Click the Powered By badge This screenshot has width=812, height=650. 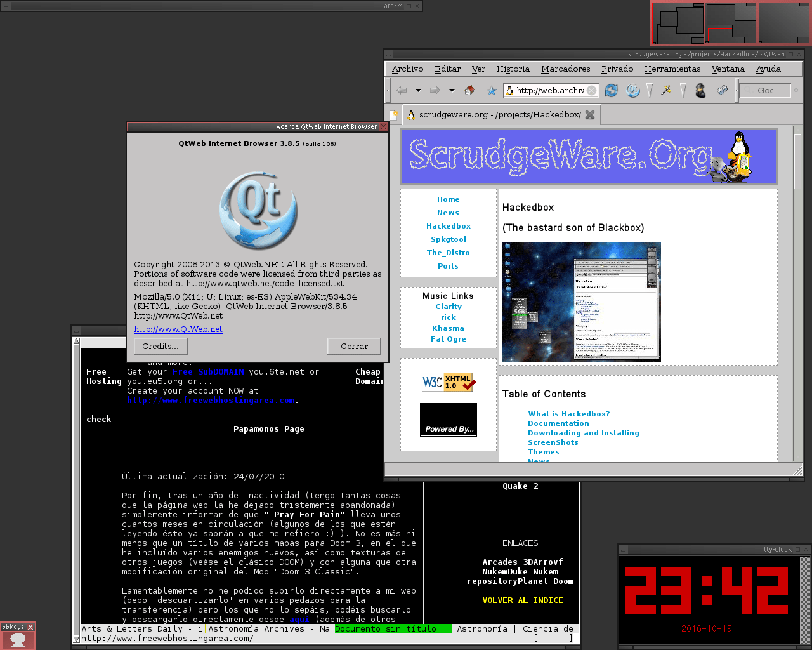point(449,420)
